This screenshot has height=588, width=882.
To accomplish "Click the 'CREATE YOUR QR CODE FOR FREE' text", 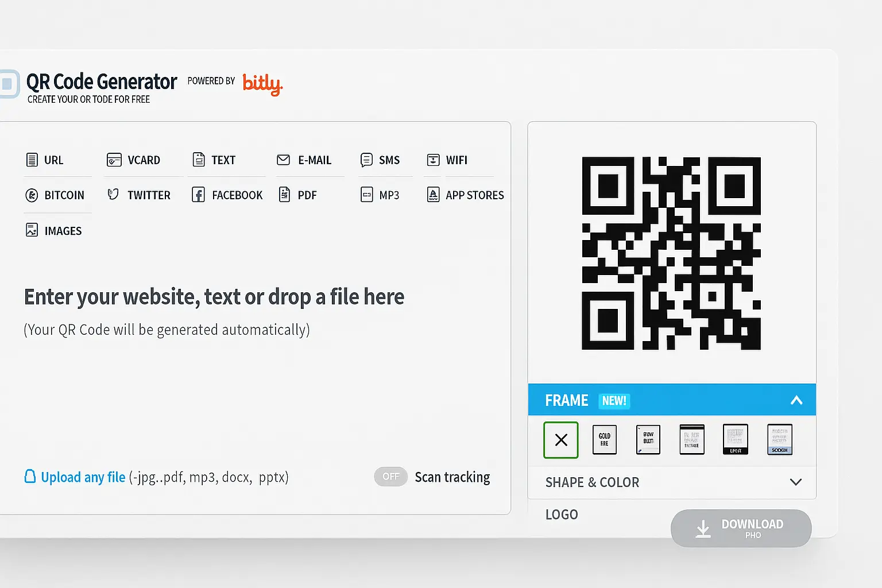I will [88, 99].
